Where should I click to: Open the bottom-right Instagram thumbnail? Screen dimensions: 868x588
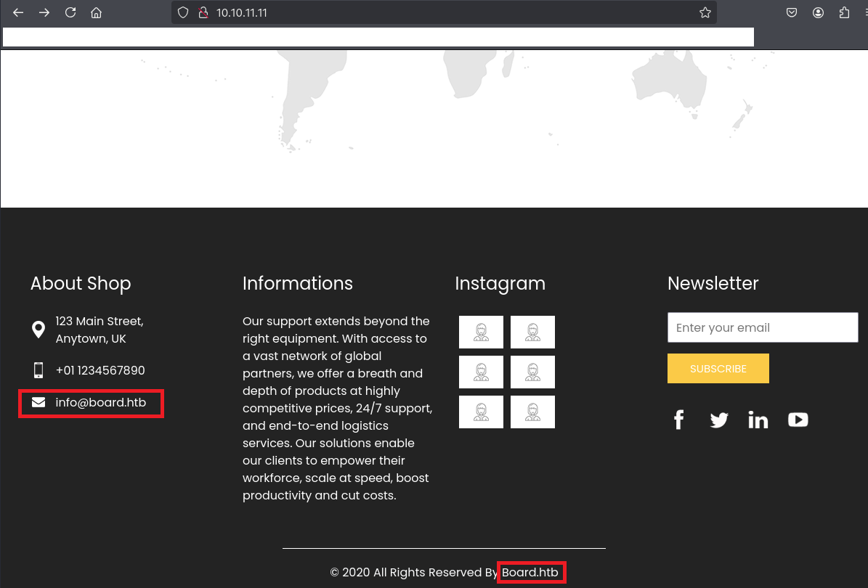click(x=532, y=412)
